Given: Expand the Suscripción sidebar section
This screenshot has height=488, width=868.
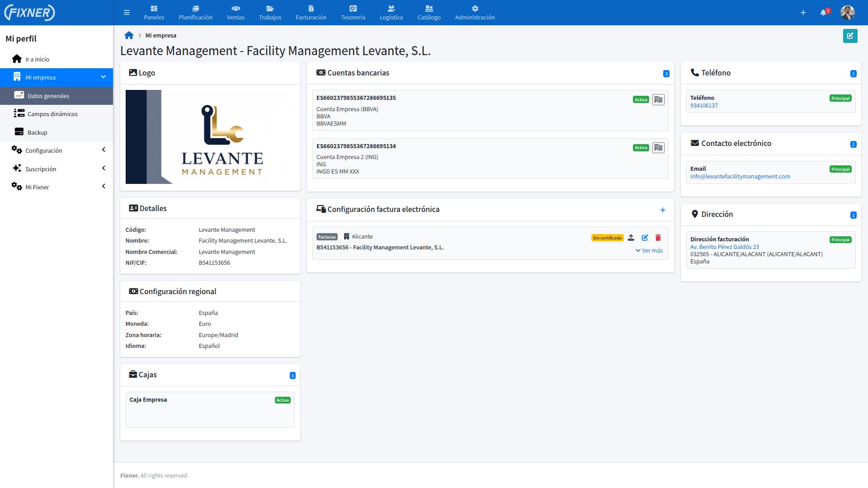Looking at the screenshot, I should (x=57, y=169).
